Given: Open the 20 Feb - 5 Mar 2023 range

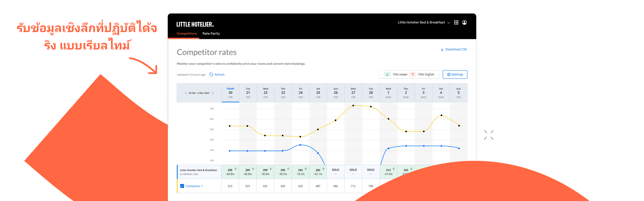Looking at the screenshot, I should point(199,93).
